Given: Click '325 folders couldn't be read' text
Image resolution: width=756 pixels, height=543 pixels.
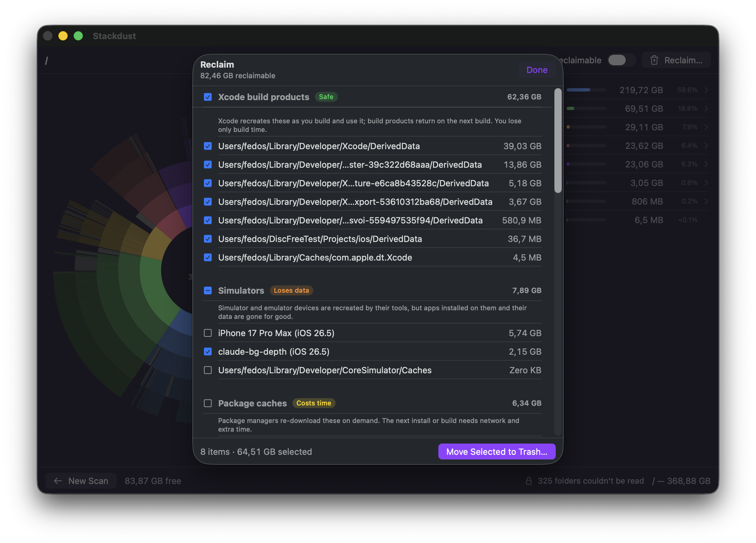Looking at the screenshot, I should coord(591,481).
